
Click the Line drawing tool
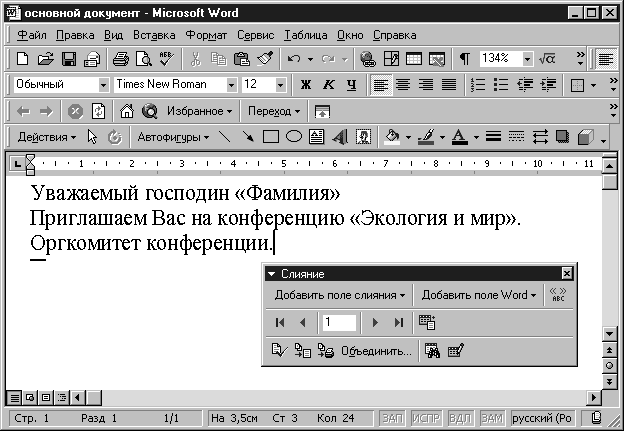coord(223,137)
